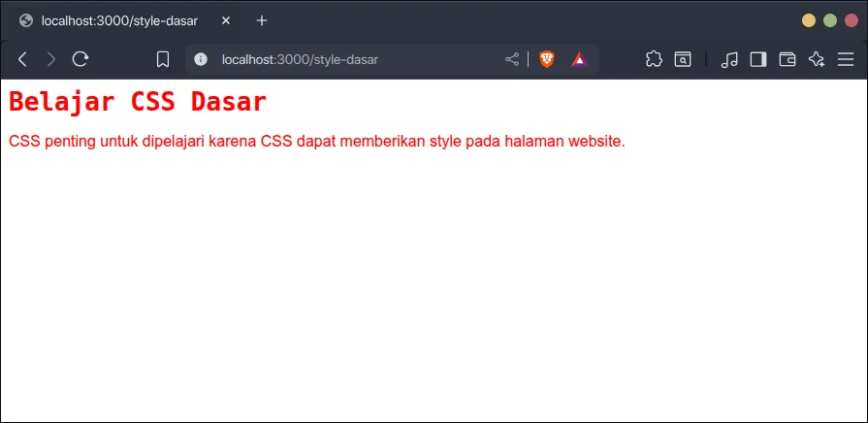
Task: Maximize the window with green button
Action: [830, 21]
